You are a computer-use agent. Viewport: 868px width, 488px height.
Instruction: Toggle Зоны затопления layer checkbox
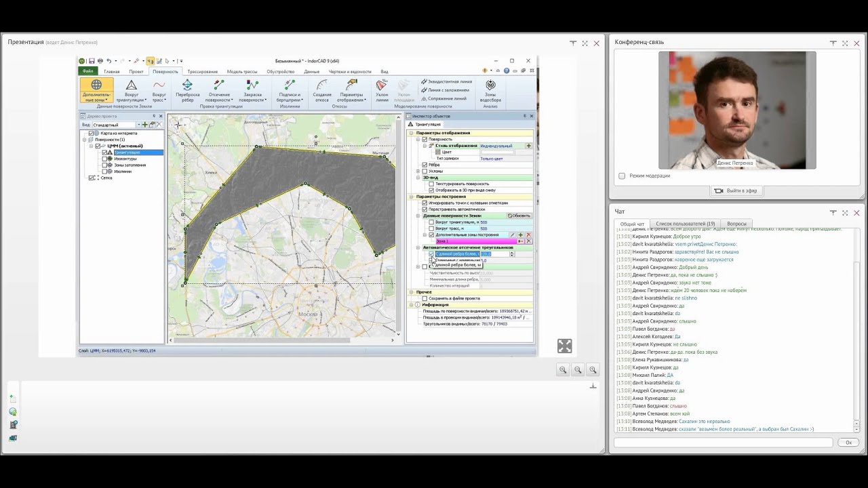tap(104, 165)
